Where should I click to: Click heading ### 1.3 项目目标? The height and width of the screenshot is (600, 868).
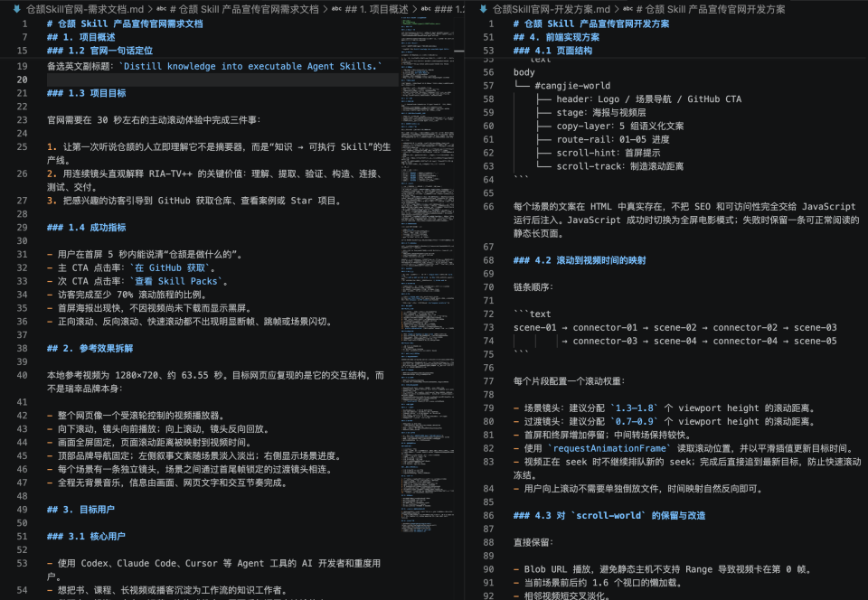tap(87, 93)
